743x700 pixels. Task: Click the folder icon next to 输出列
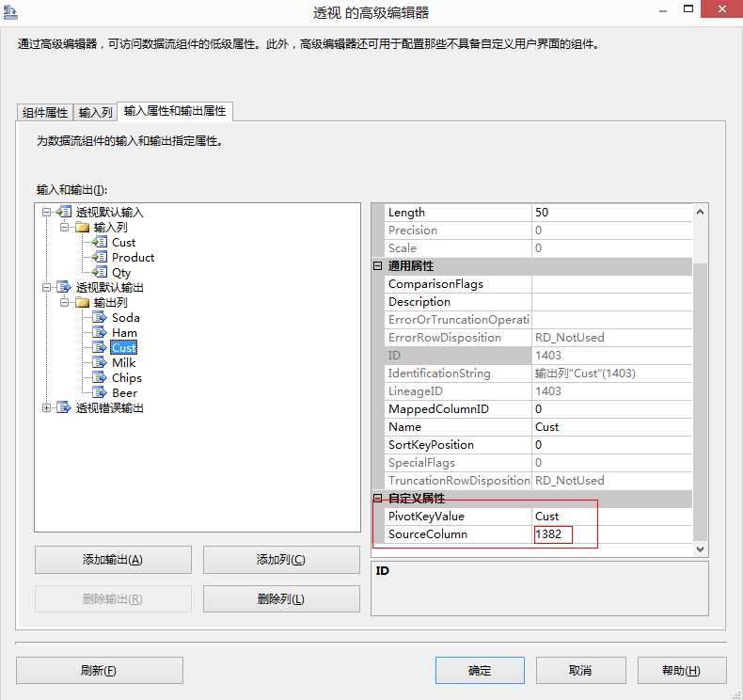[x=83, y=302]
